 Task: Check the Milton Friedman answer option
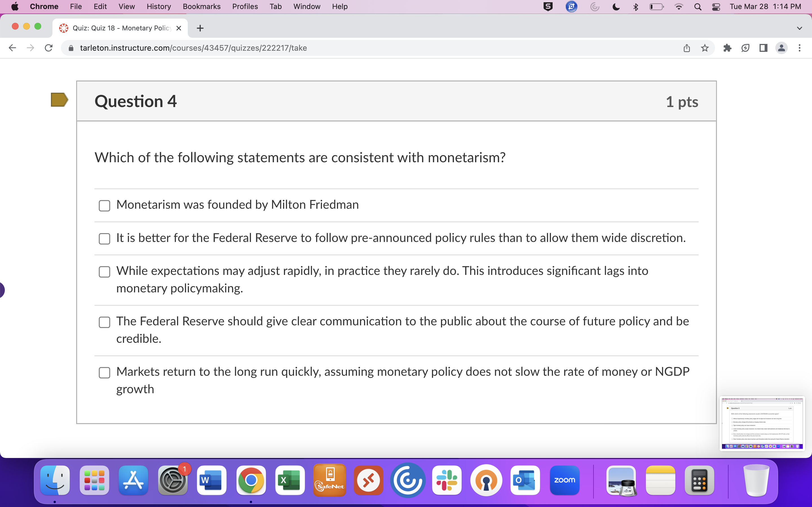(x=104, y=206)
